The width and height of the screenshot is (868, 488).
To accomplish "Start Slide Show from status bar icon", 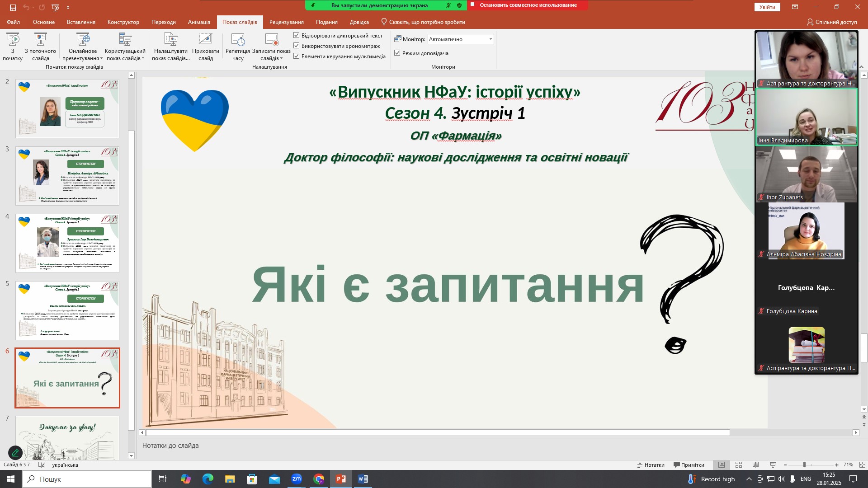I will 773,465.
